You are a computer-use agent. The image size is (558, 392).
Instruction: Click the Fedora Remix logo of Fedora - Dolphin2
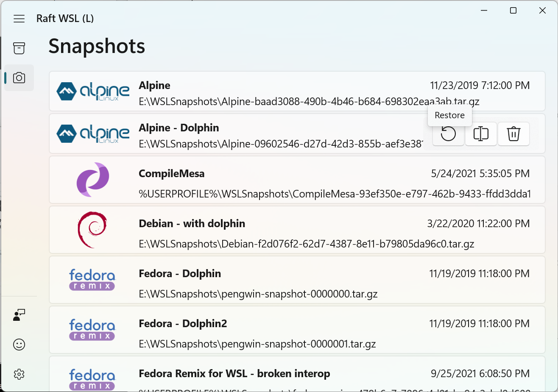(x=92, y=330)
